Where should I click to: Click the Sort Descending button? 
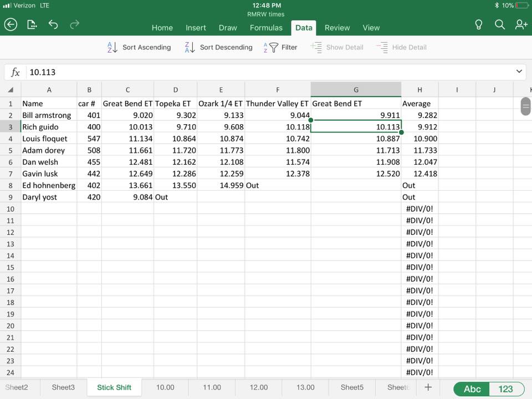tap(218, 48)
